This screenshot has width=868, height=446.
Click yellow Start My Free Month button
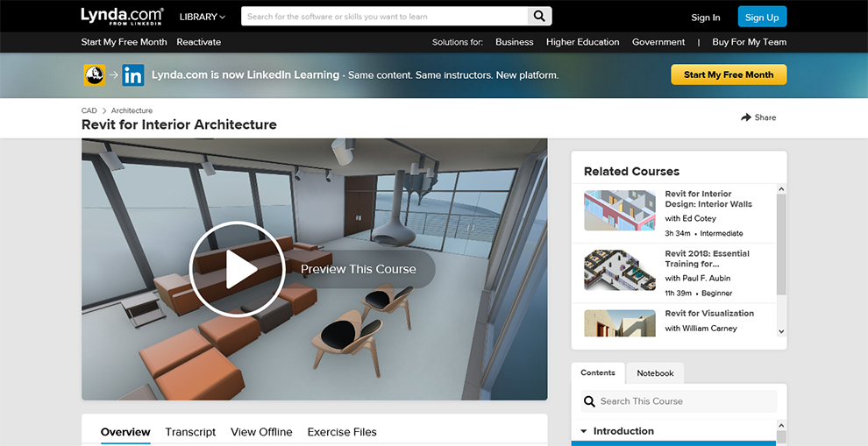pos(729,74)
